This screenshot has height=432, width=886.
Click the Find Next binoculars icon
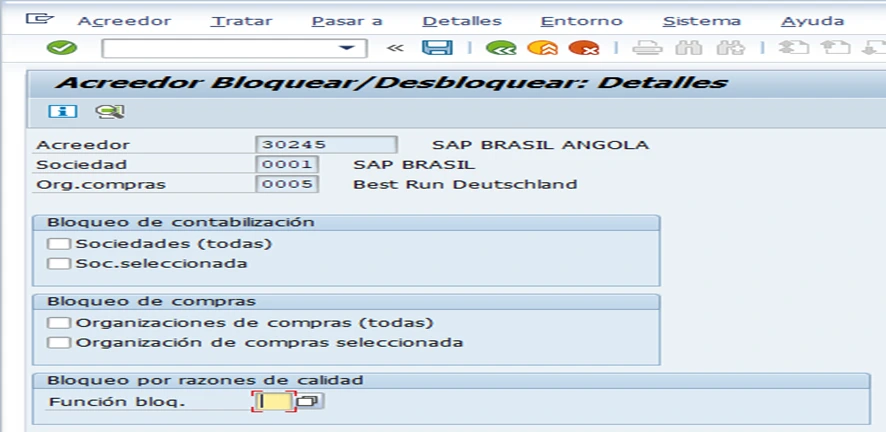(x=731, y=48)
